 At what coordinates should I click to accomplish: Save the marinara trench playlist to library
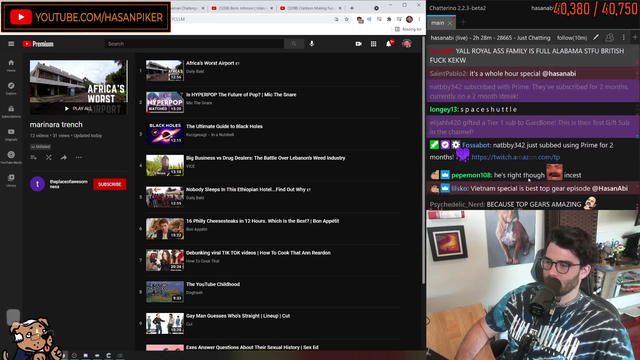(x=33, y=158)
